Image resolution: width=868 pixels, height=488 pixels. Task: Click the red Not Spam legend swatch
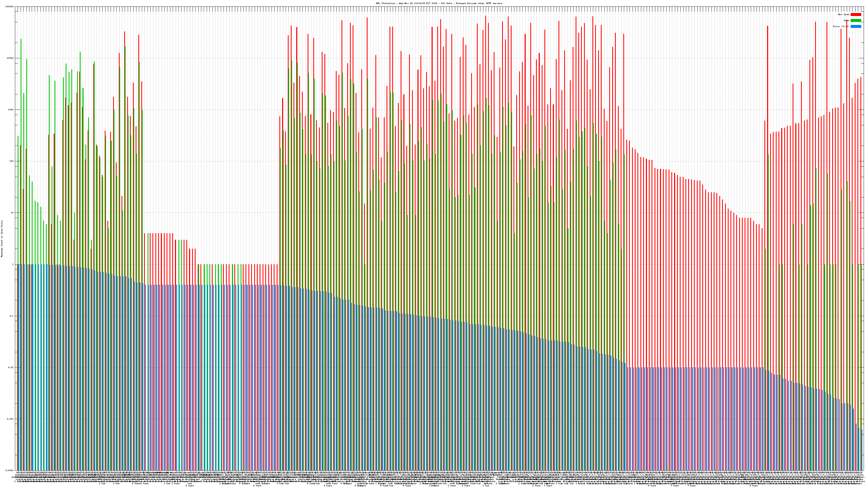(856, 14)
